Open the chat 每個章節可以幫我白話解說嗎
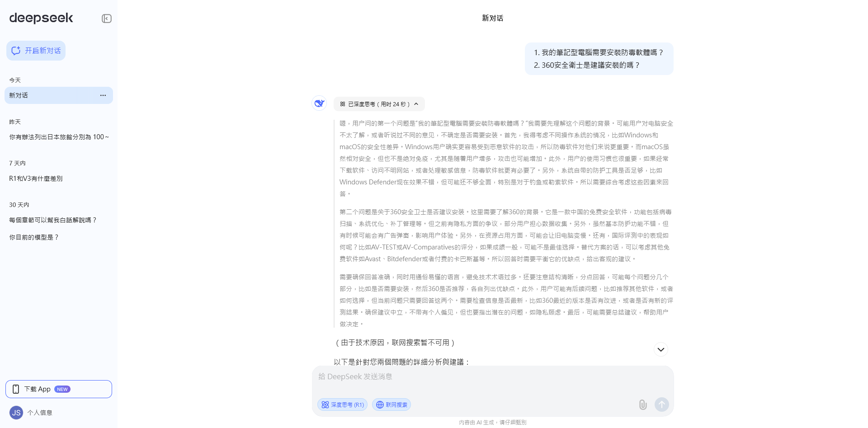This screenshot has height=428, width=868. coord(59,220)
